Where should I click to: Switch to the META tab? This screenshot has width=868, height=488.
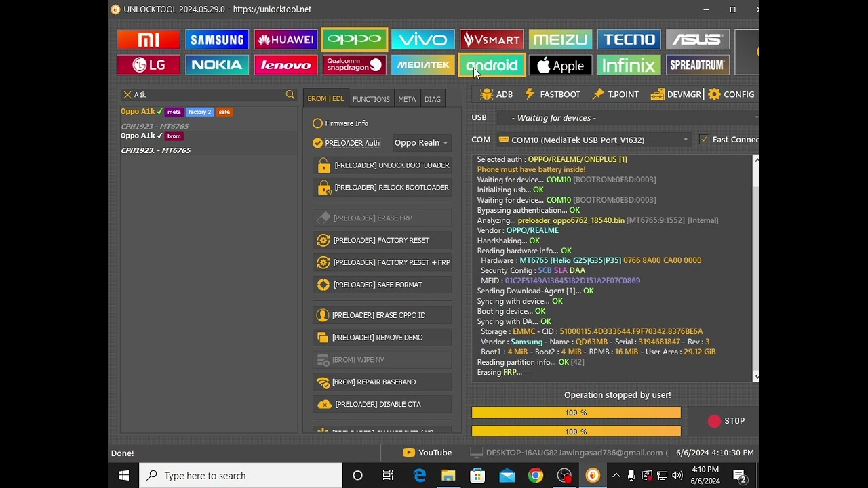tap(407, 99)
